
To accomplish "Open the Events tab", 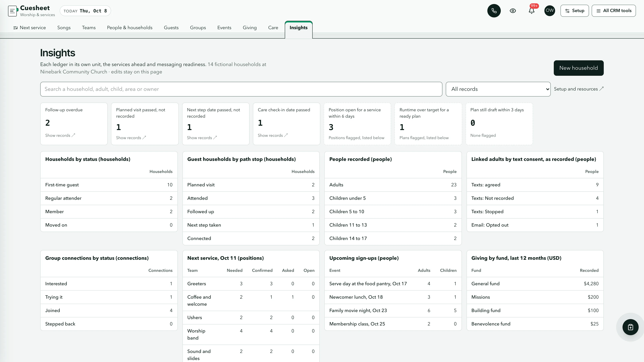I will point(224,28).
